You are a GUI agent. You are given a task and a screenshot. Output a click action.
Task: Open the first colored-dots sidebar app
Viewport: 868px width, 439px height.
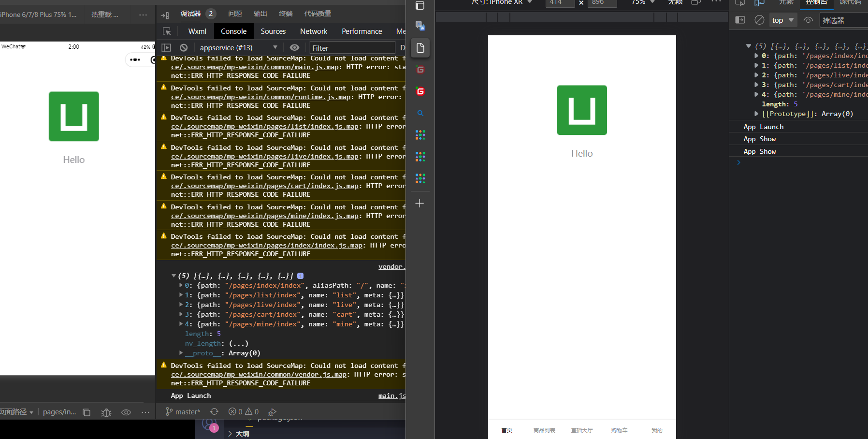(420, 135)
